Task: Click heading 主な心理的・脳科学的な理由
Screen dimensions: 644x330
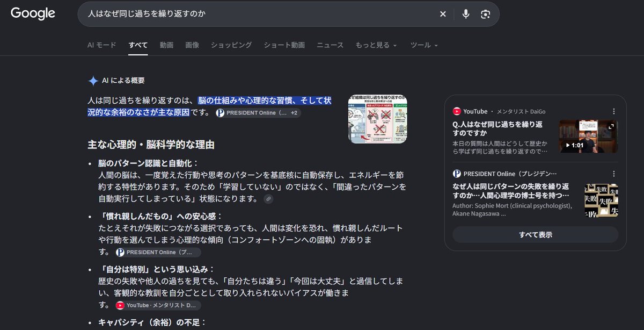Action: click(151, 145)
